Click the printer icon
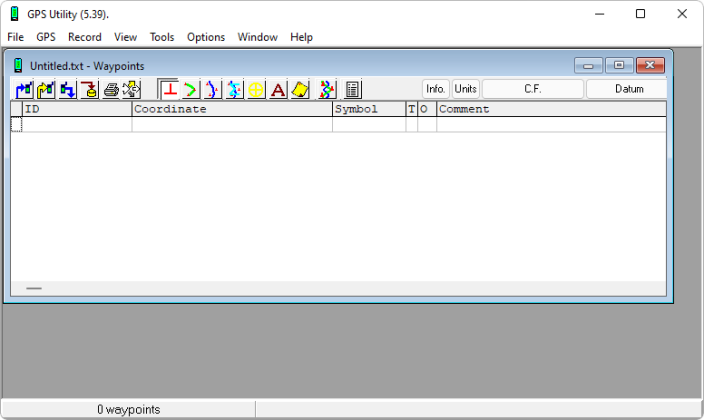The height and width of the screenshot is (420, 704). coord(110,89)
